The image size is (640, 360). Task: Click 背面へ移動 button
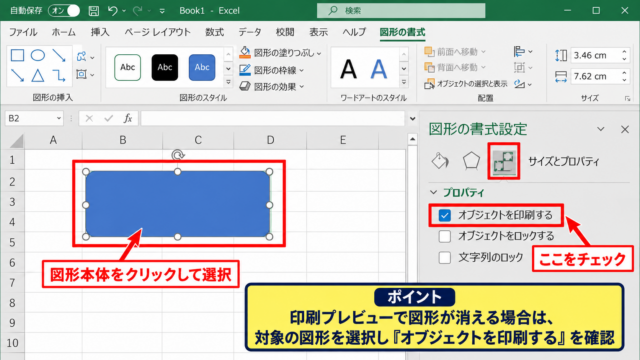pos(455,67)
